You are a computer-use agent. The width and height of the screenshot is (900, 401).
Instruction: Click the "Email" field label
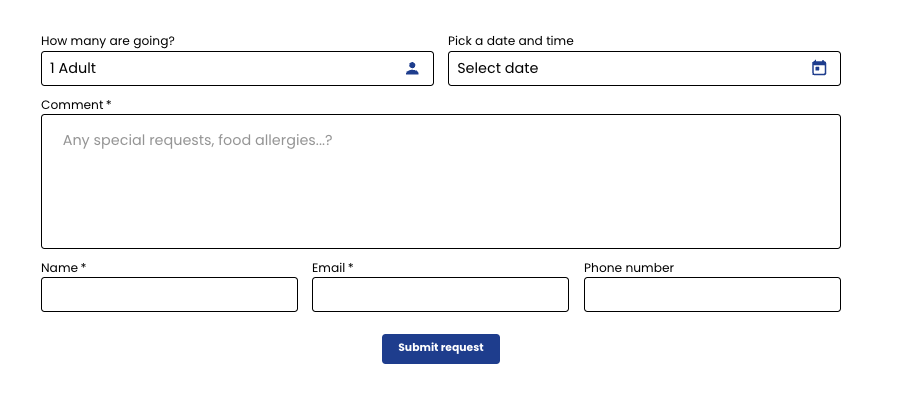(329, 268)
